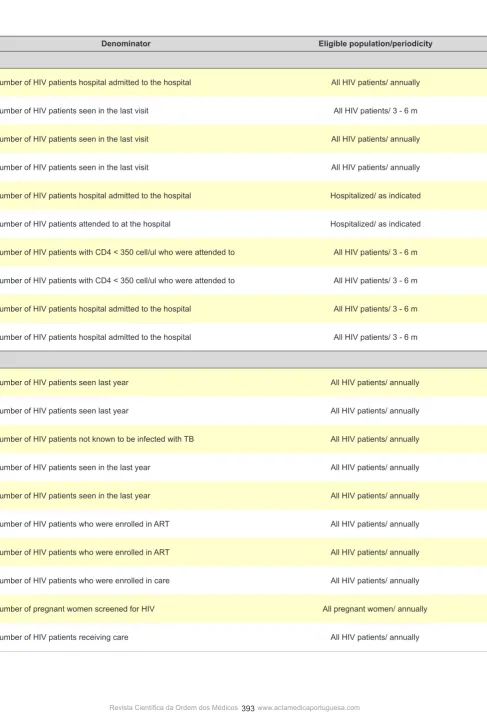The height and width of the screenshot is (712, 487).
Task: Click 'pregnant women screened for HIV' cell
Action: click(77, 609)
